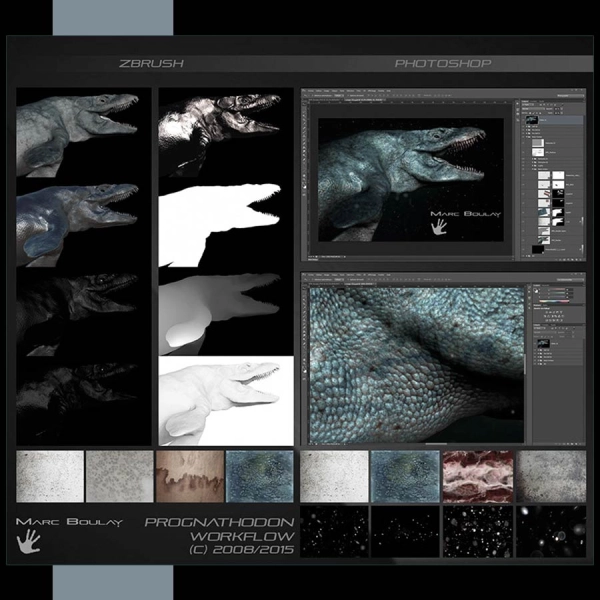Click the leftmost light speckled texture swatch
Screen dimensions: 600x600
coord(50,476)
